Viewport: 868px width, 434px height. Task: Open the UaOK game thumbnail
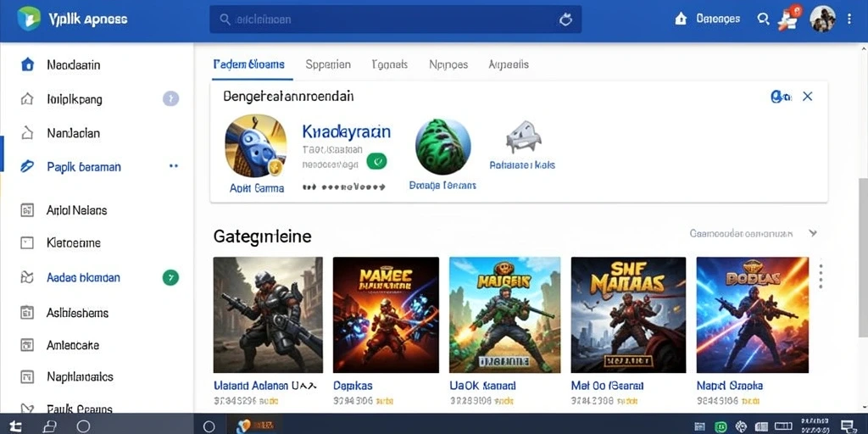pyautogui.click(x=505, y=314)
